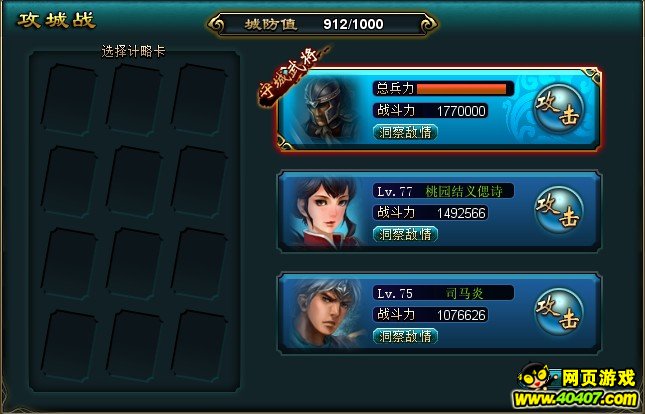The width and height of the screenshot is (645, 414).
Task: Open 洞察敌情 for 桃园结义偲诗
Action: coord(405,235)
